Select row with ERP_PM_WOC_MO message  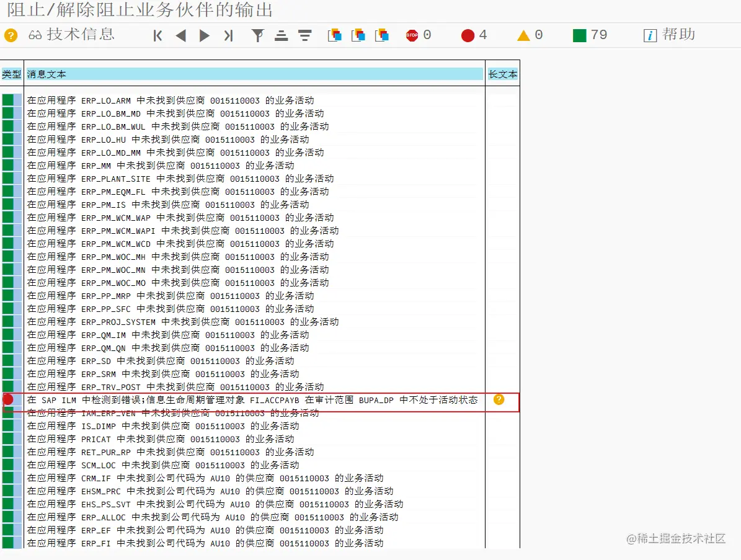(x=178, y=283)
